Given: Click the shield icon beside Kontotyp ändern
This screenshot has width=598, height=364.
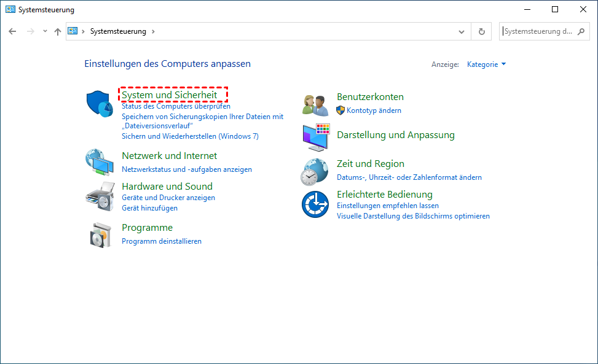Looking at the screenshot, I should click(x=340, y=110).
